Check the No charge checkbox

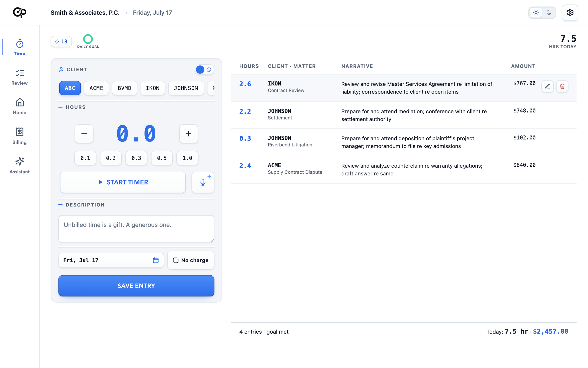coord(176,260)
